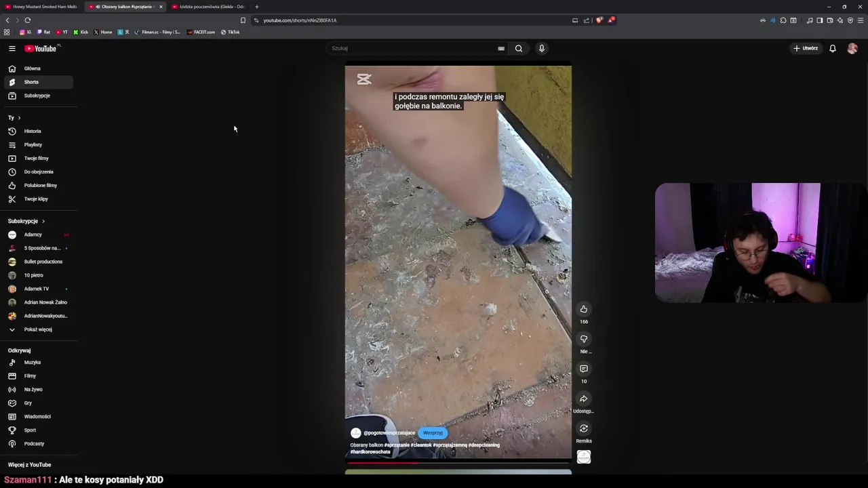Viewport: 868px width, 488px height.
Task: Toggle the browser sidebar panel
Action: click(819, 20)
